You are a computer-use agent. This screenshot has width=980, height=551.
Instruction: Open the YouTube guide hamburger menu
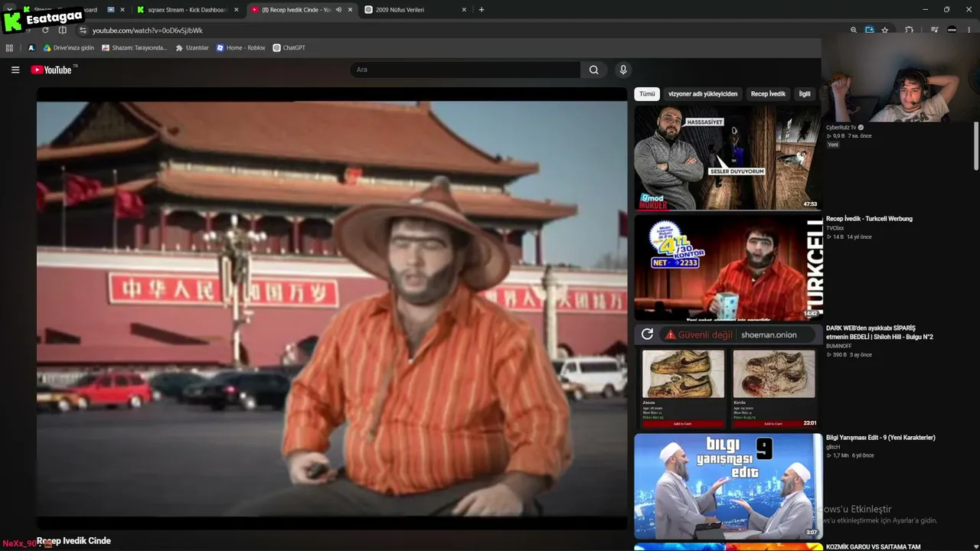coord(15,70)
